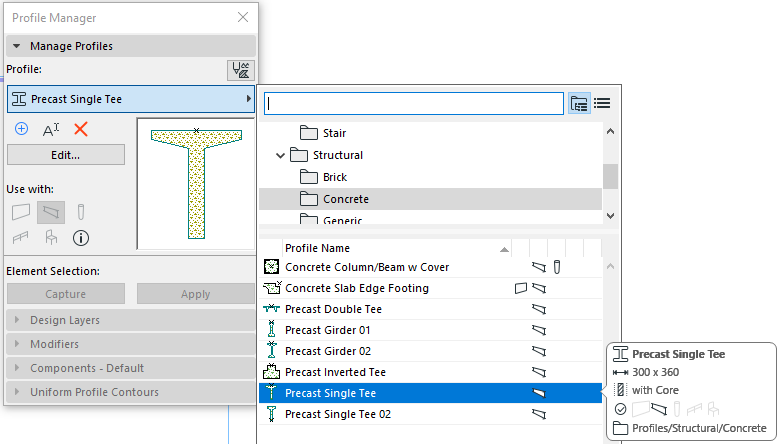This screenshot has height=444, width=782.
Task: Click beam icon in Precast Double Tee row
Action: 539,309
